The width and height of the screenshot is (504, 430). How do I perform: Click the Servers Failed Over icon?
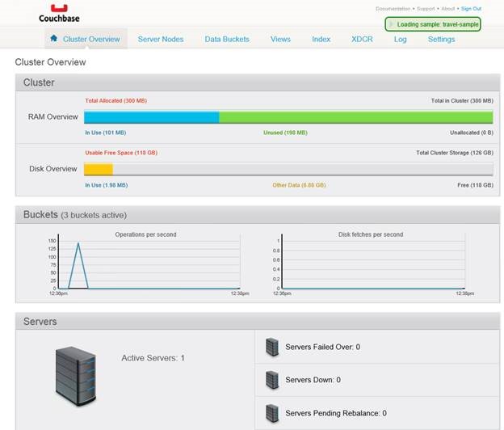coord(272,347)
